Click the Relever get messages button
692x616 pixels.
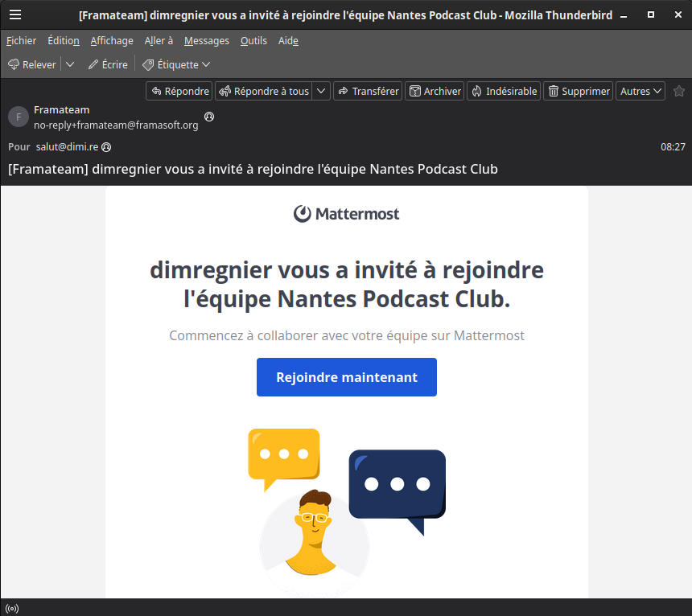(x=31, y=65)
